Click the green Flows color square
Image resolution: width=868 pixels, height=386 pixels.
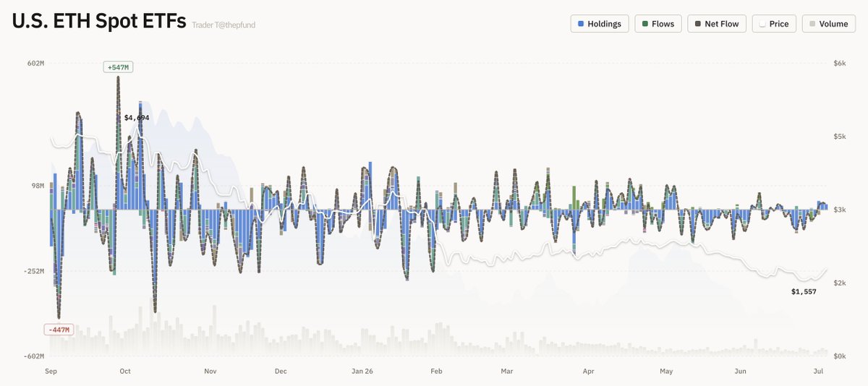point(644,24)
